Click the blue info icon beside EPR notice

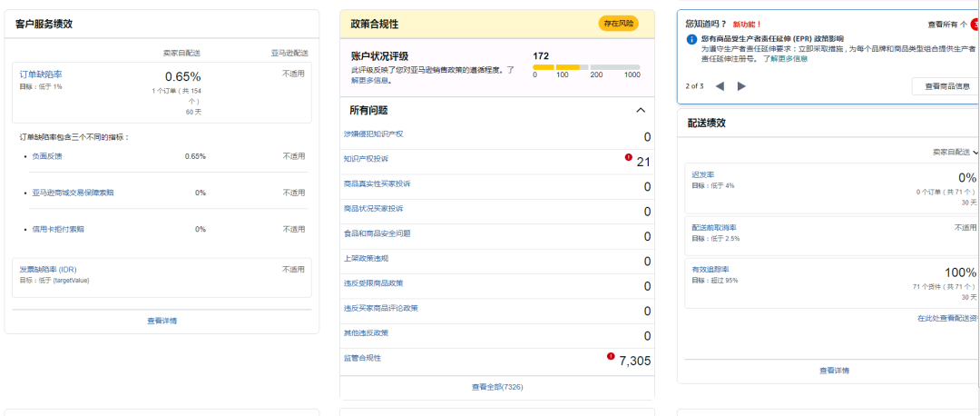point(691,39)
